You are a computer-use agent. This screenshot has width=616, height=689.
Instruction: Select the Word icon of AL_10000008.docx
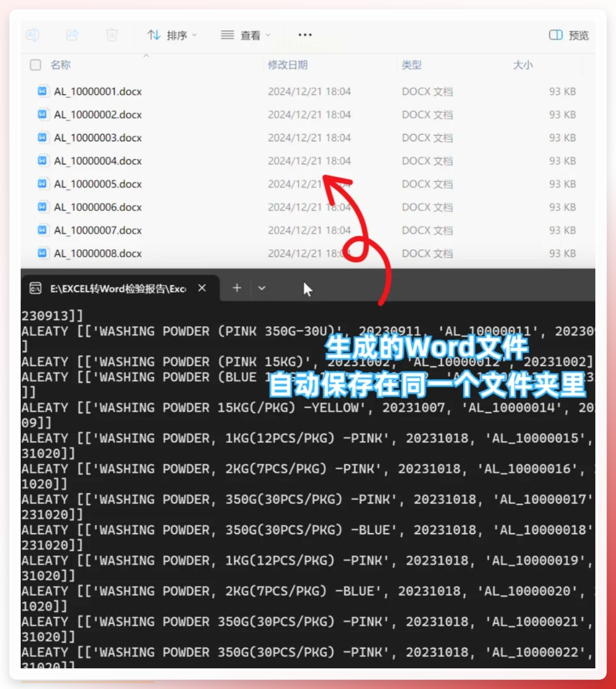(x=42, y=253)
